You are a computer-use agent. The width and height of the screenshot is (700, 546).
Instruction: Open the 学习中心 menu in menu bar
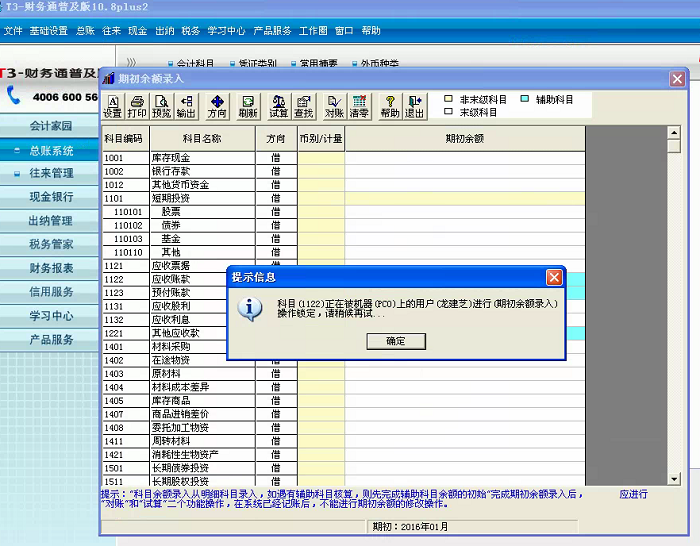[226, 31]
